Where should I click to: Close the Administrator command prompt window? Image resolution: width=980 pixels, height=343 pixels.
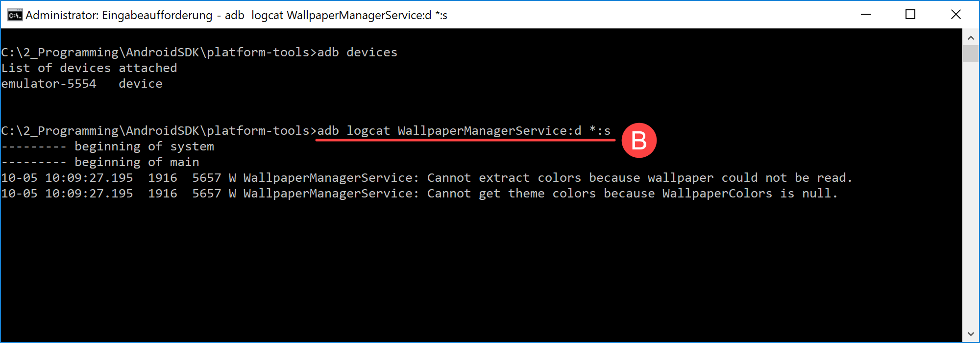coord(956,15)
